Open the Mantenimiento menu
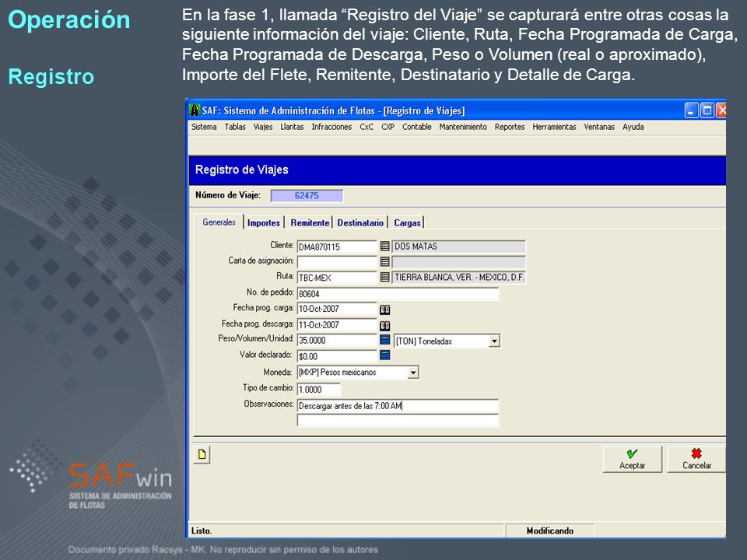Viewport: 747px width, 560px height. 463,127
